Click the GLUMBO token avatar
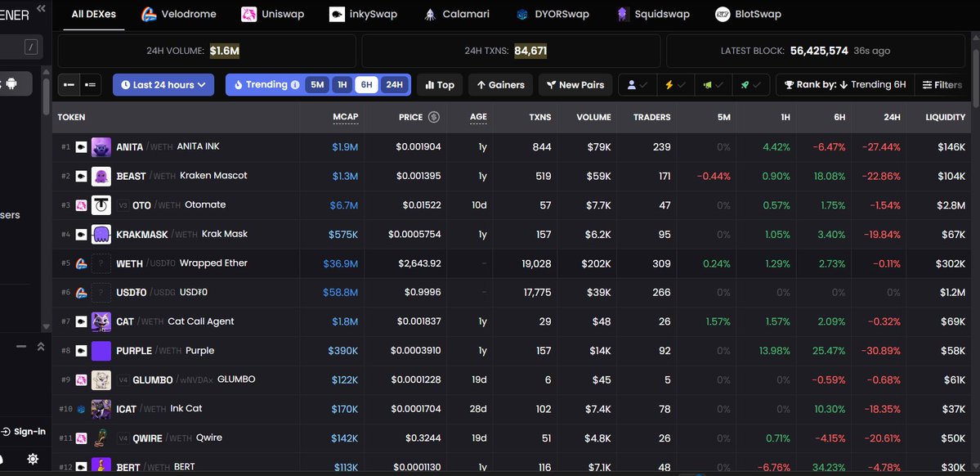Screen dimensions: 980x476 point(101,379)
